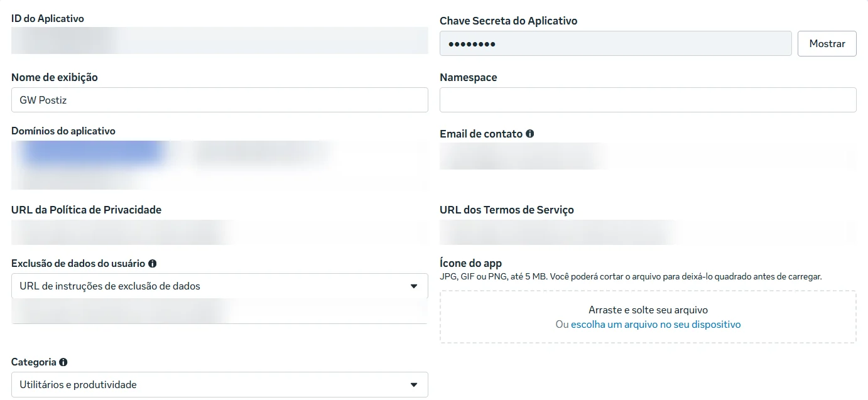Click the URL dos Termos de Serviço field
Image resolution: width=868 pixels, height=400 pixels.
[648, 232]
